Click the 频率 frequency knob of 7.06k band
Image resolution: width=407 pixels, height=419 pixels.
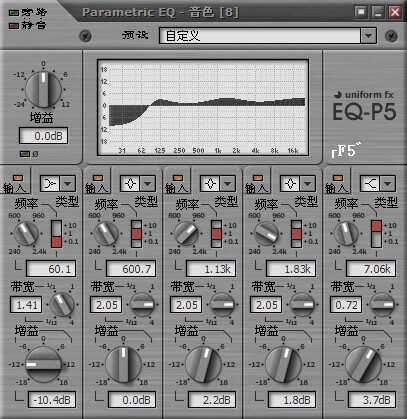tap(346, 233)
